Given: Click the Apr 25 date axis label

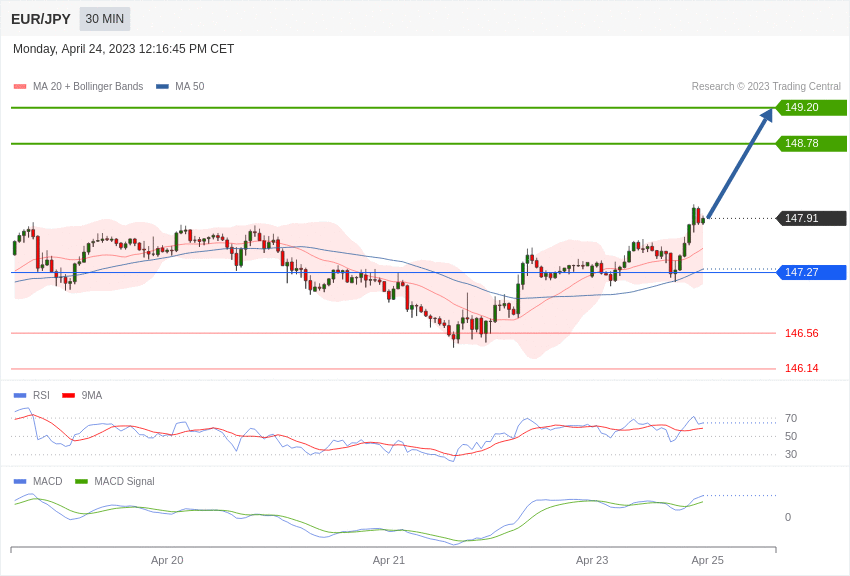Looking at the screenshot, I should 707,560.
